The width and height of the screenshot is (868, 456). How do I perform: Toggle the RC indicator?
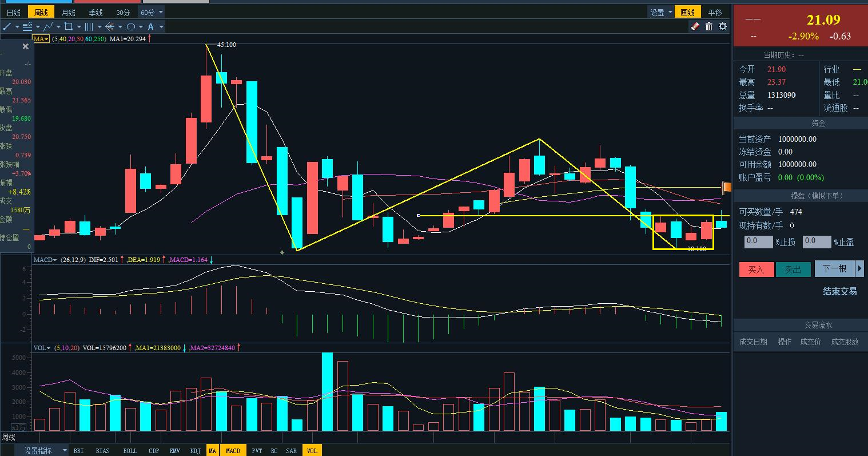click(274, 451)
